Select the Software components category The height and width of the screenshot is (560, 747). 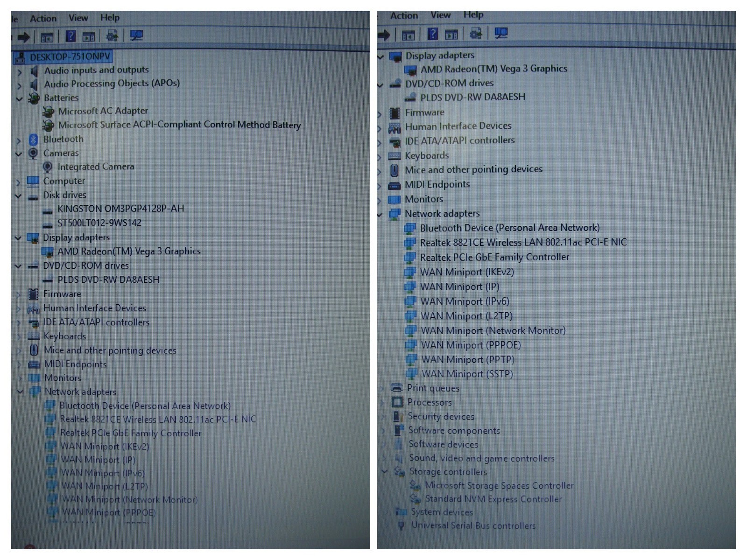[454, 431]
